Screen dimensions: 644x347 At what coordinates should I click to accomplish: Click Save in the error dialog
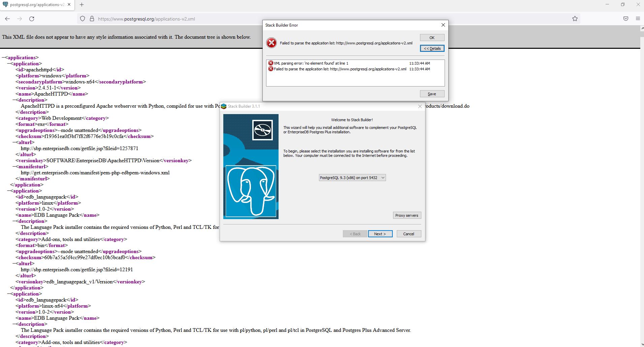point(432,94)
